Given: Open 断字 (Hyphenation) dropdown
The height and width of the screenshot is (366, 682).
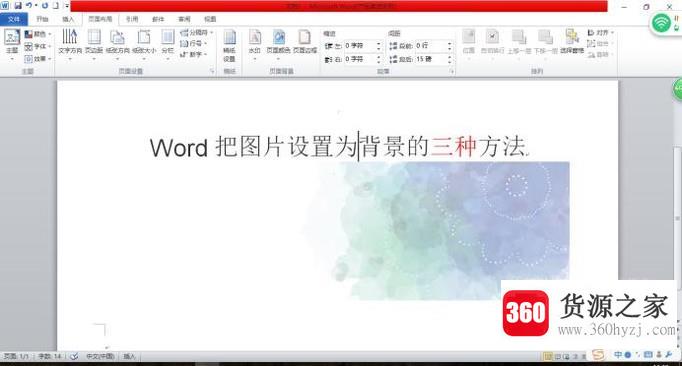Looking at the screenshot, I should [194, 54].
